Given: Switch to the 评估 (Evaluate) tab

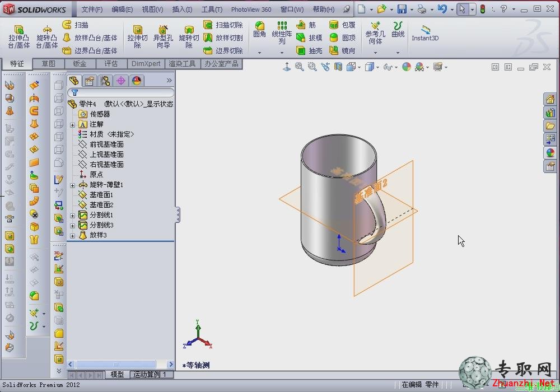Looking at the screenshot, I should tap(111, 63).
